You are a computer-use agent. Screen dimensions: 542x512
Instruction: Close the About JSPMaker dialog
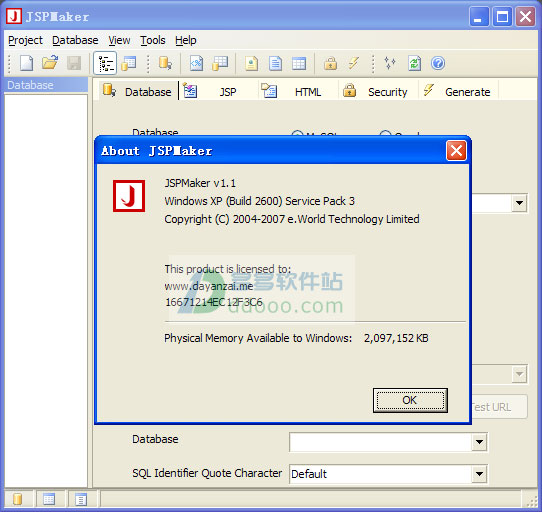[456, 151]
